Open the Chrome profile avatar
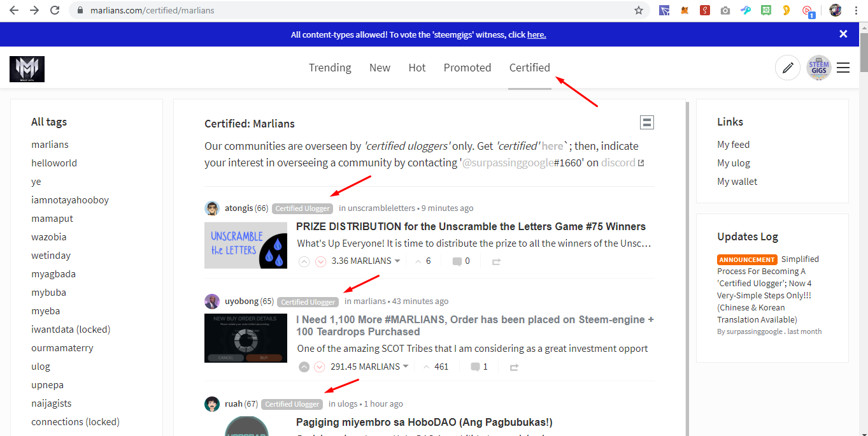Viewport: 868px width, 436px height. pos(835,10)
